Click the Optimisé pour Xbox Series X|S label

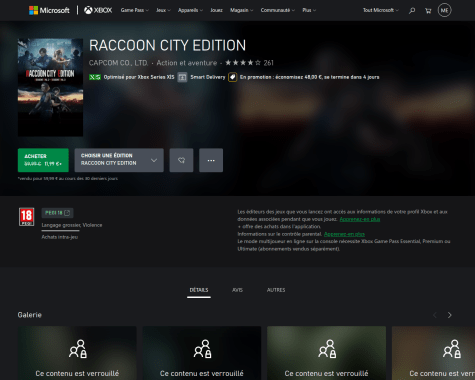(x=139, y=77)
